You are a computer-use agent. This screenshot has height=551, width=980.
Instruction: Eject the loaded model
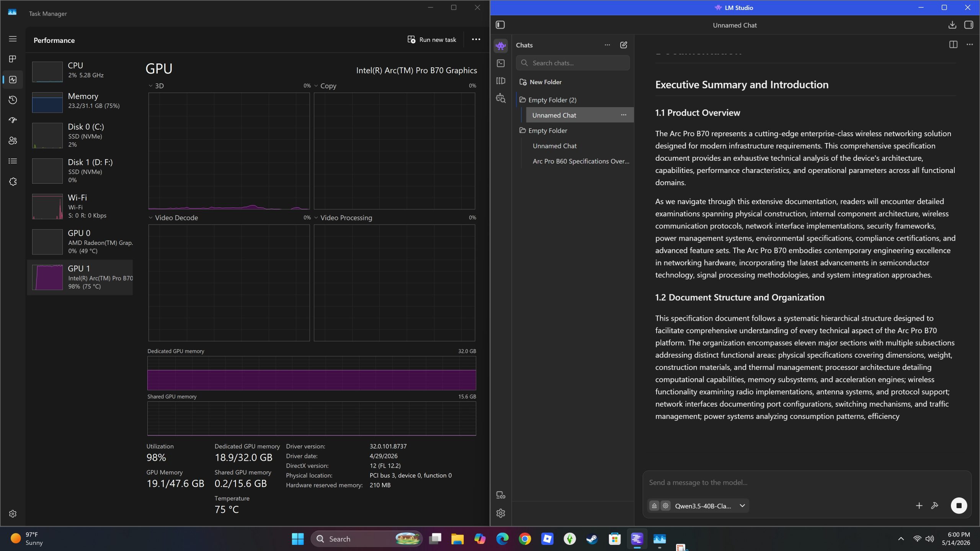[654, 506]
